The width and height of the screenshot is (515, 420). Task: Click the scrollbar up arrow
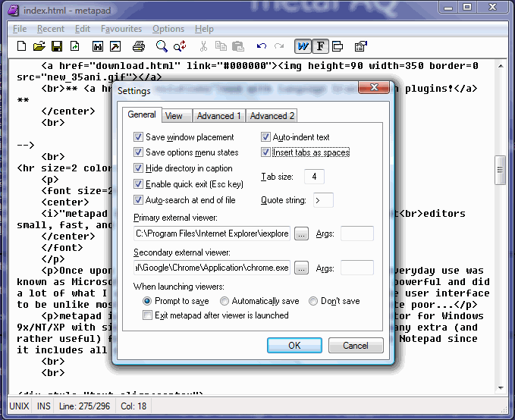(x=501, y=66)
